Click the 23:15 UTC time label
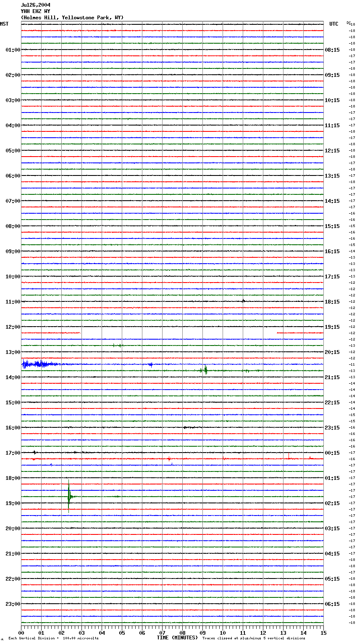The image size is (357, 644). coord(332,428)
